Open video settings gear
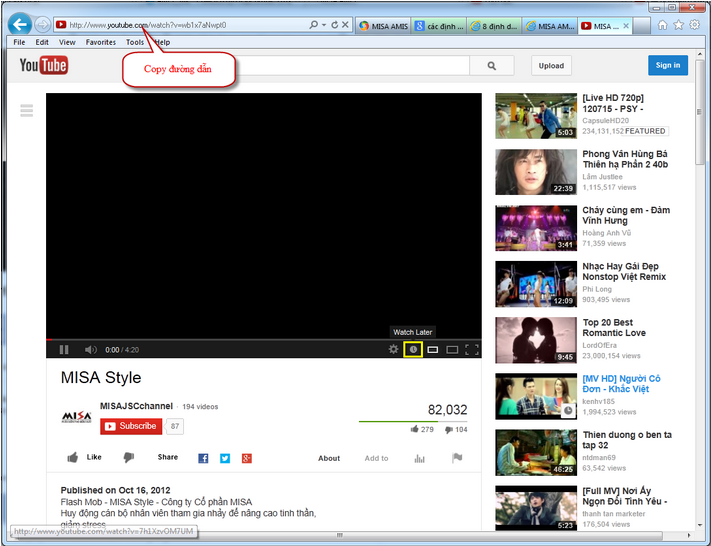 pyautogui.click(x=393, y=349)
